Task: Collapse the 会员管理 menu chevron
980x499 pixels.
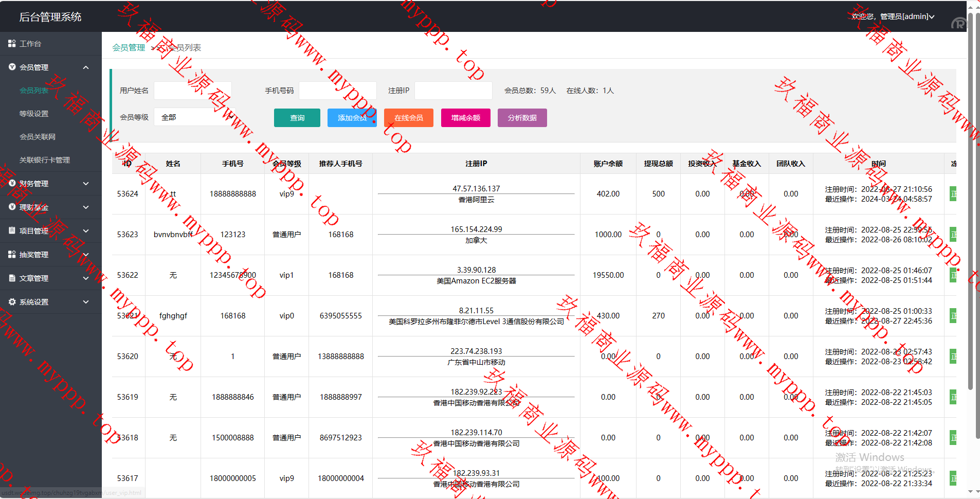Action: 86,67
